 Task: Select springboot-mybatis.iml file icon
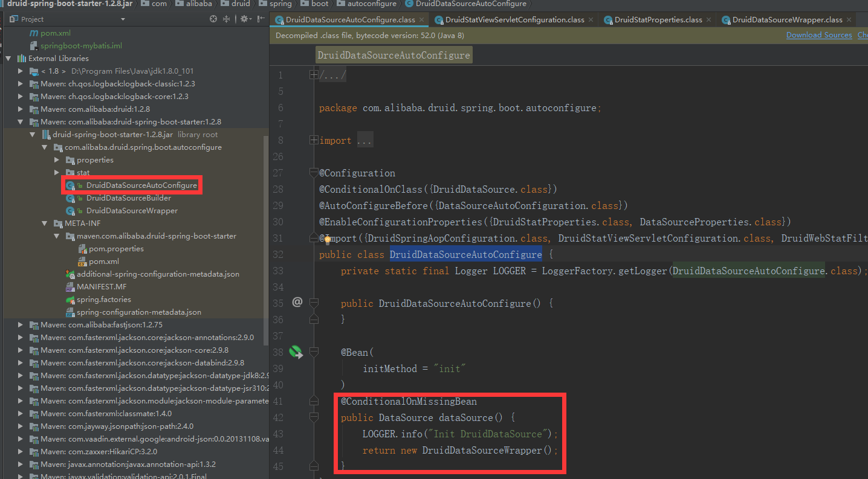(34, 46)
